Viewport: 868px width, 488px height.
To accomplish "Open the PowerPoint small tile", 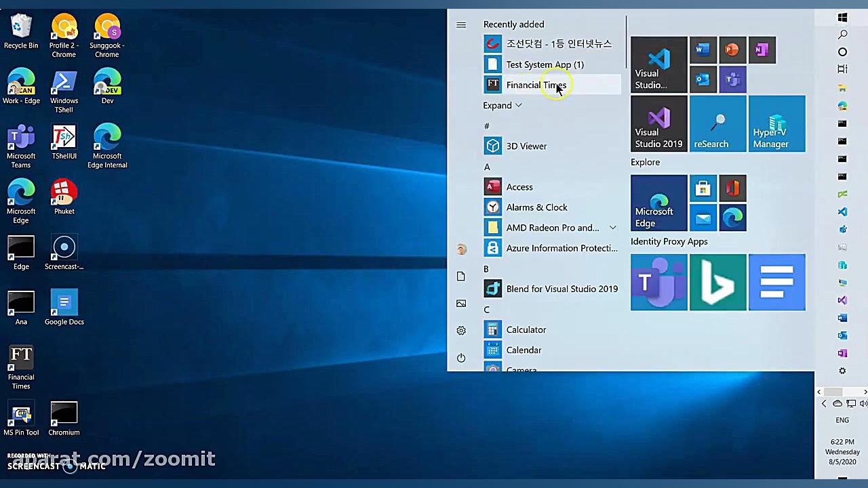I will [x=732, y=49].
